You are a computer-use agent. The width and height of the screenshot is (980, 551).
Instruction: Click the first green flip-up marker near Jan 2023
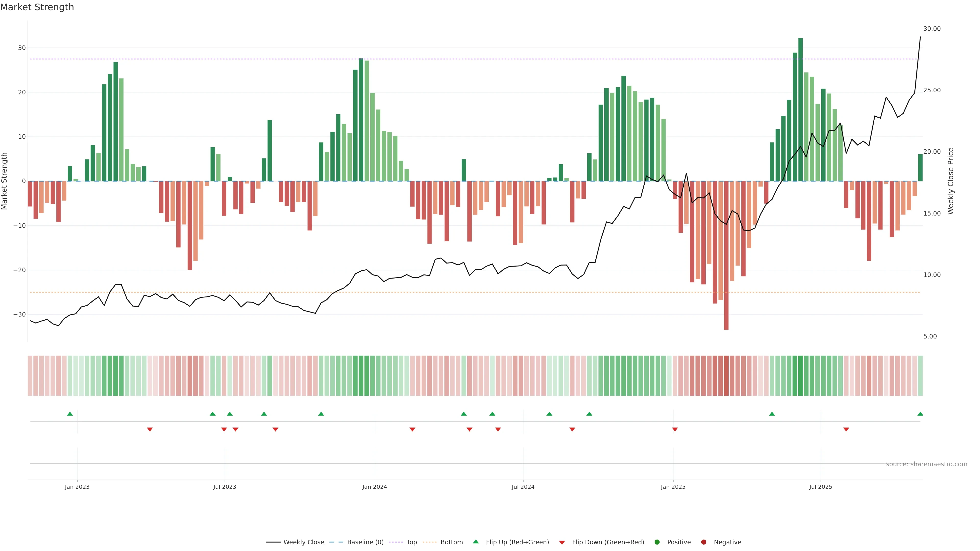tap(70, 414)
